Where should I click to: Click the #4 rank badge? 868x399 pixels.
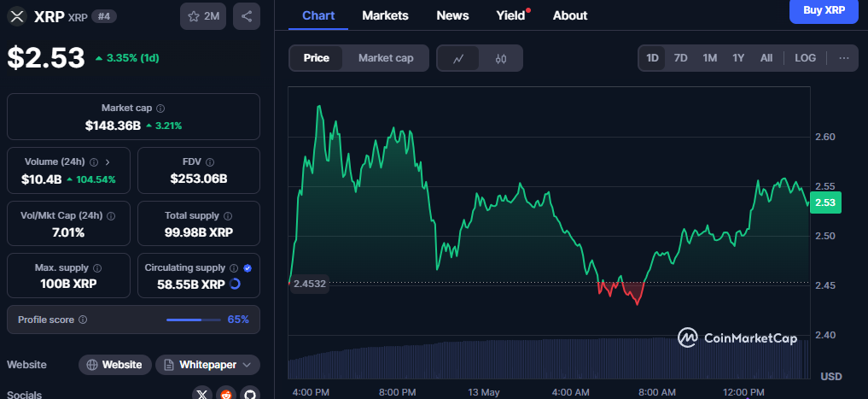[104, 16]
